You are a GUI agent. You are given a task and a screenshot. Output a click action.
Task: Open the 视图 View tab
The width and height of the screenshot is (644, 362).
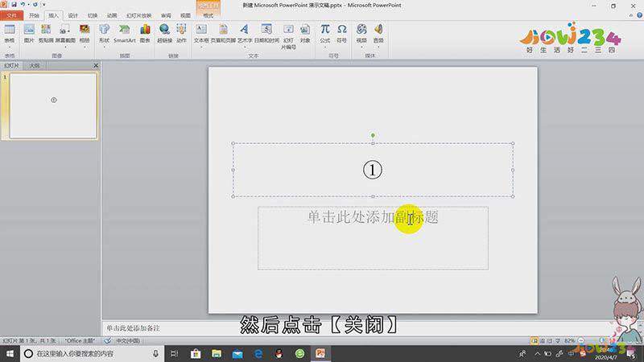pyautogui.click(x=185, y=15)
